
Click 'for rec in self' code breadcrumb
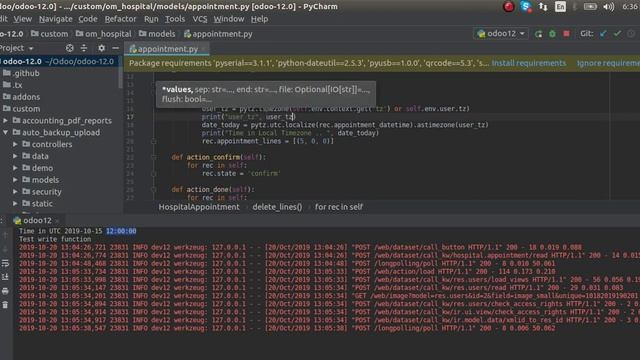tap(339, 207)
